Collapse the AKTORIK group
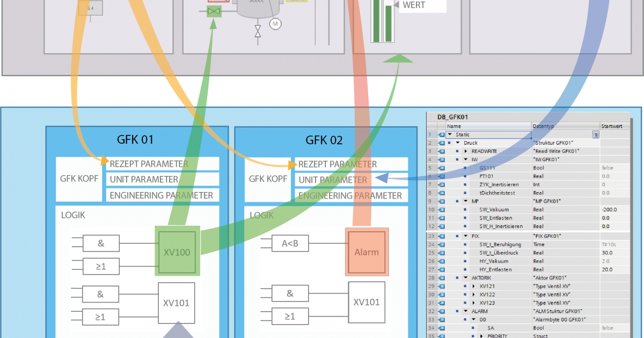644x338 pixels. click(x=465, y=278)
